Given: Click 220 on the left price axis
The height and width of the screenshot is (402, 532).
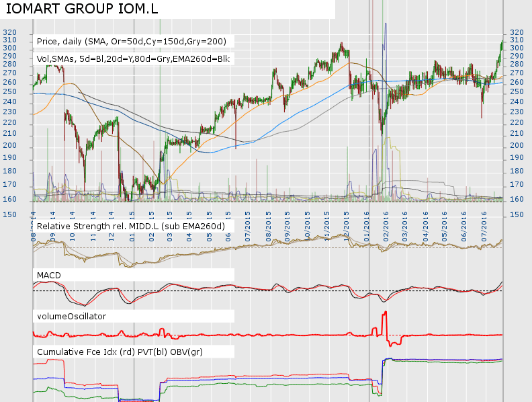Looking at the screenshot, I should click(9, 122).
